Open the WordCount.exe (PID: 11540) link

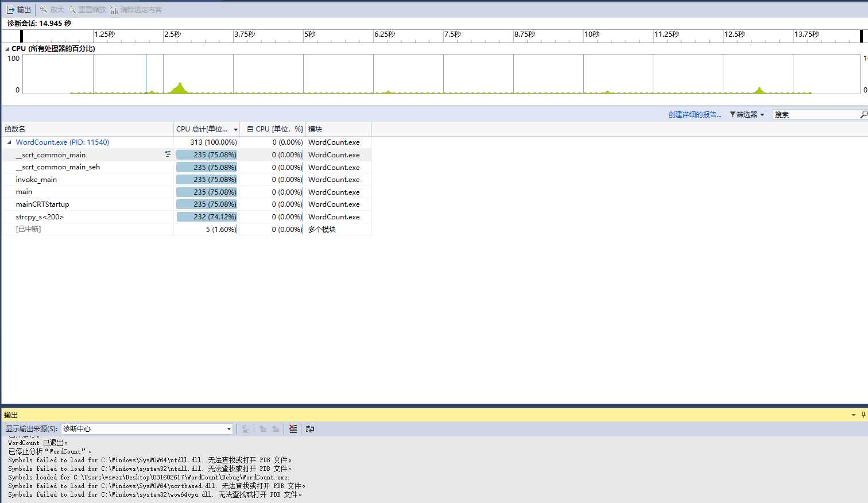(x=63, y=142)
